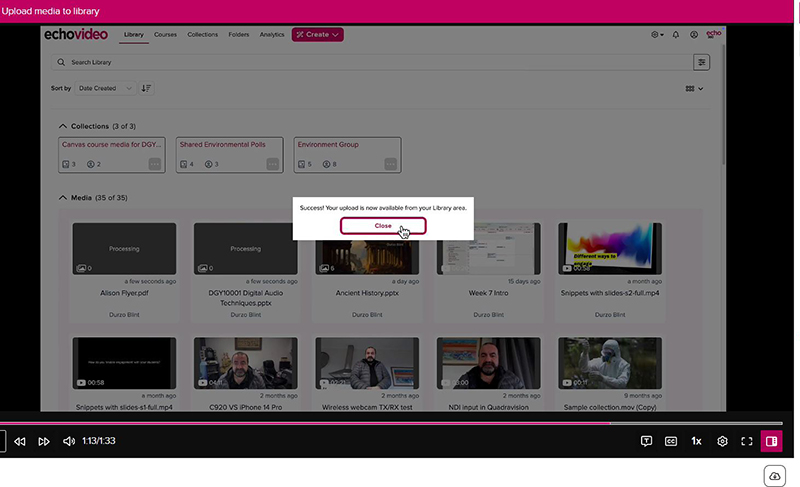Open the Analytics tab

[x=271, y=34]
